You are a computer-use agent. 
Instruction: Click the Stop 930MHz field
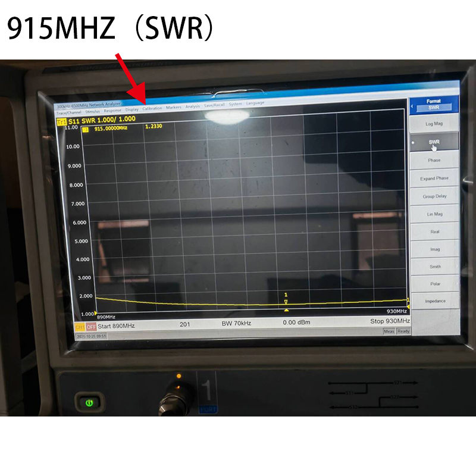tap(390, 321)
